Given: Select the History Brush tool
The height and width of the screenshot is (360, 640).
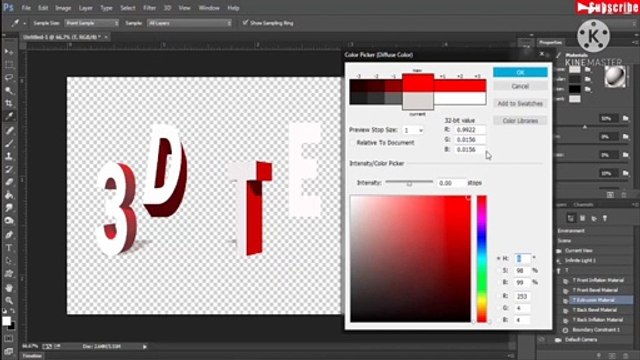Looking at the screenshot, I should click(x=9, y=169).
